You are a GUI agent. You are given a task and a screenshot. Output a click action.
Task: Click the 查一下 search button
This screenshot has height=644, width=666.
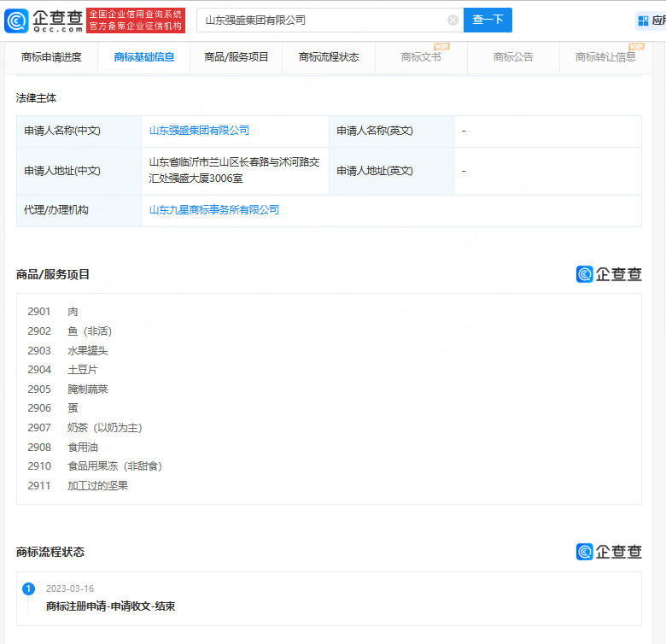click(488, 20)
